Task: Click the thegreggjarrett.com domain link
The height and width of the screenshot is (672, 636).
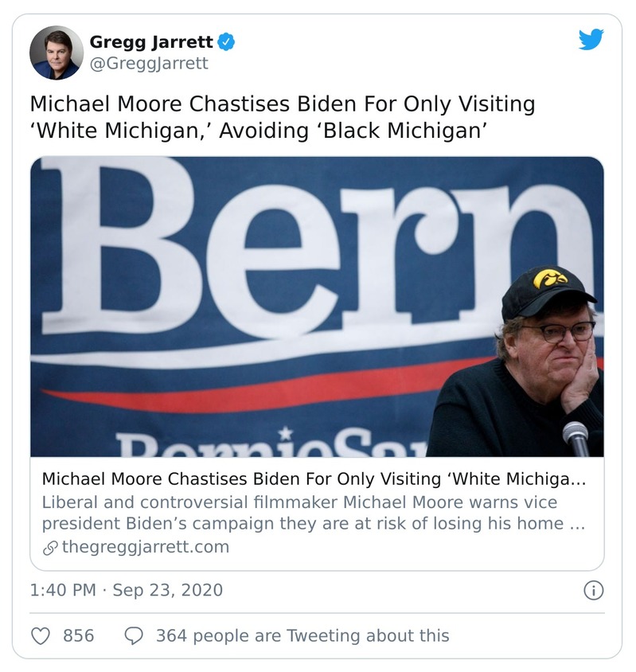Action: [145, 547]
